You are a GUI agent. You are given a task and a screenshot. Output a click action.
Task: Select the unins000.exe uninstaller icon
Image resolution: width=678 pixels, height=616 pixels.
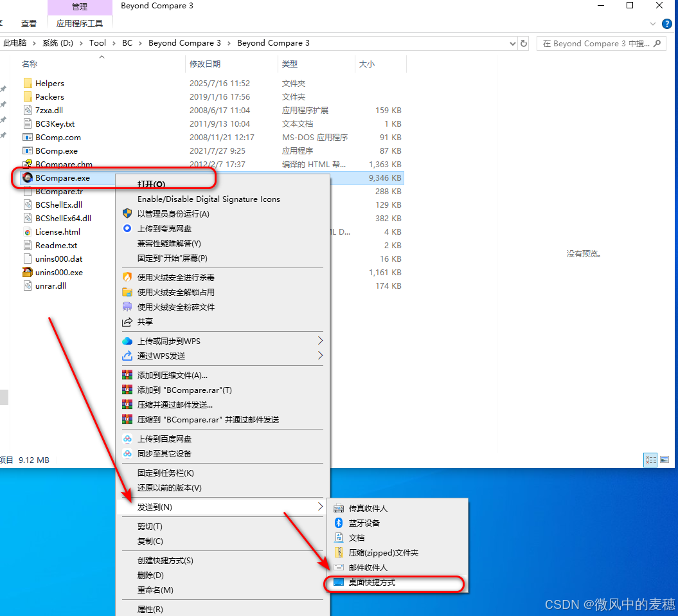pos(28,272)
